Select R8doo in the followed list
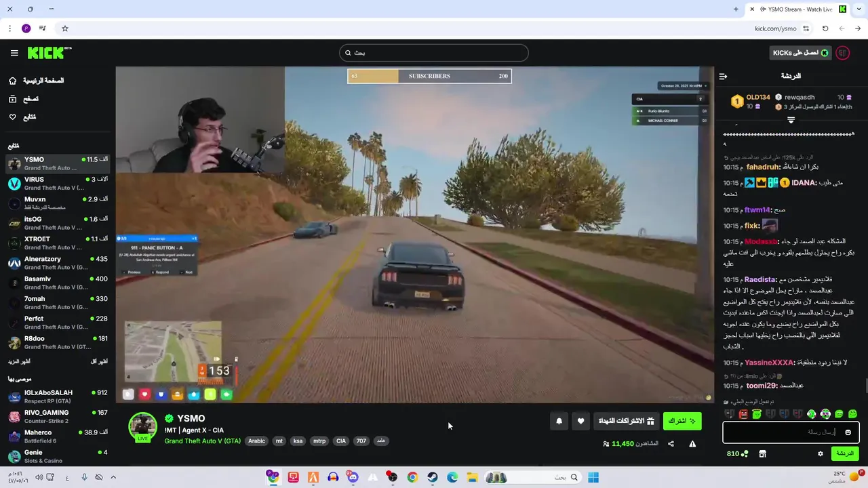Viewport: 868px width, 488px height. click(x=58, y=342)
